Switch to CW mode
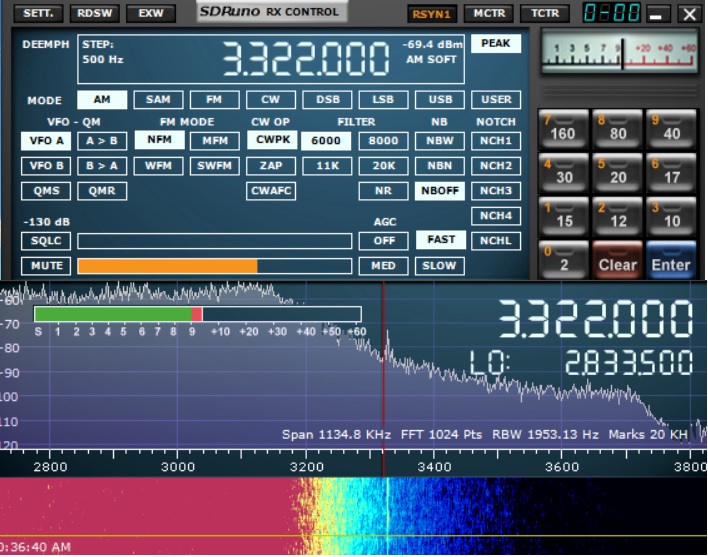The height and width of the screenshot is (557, 708). (x=271, y=99)
